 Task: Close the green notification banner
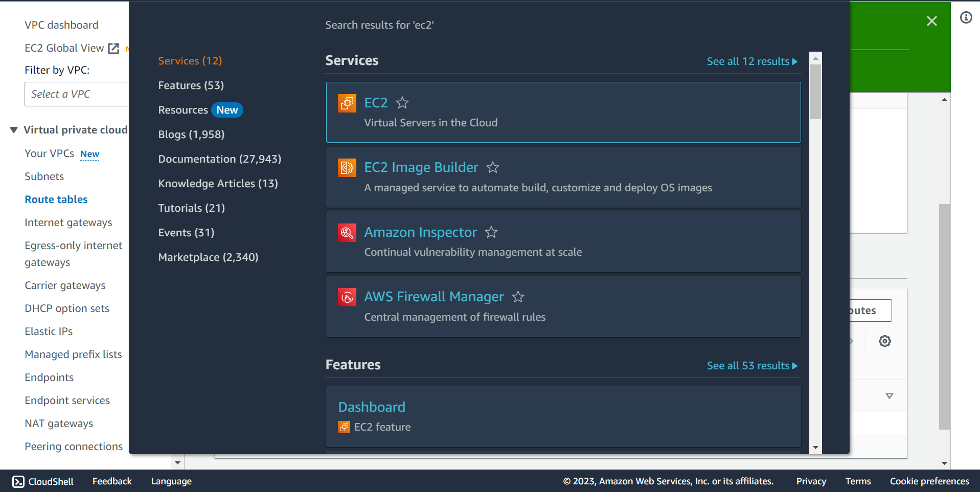(x=932, y=21)
